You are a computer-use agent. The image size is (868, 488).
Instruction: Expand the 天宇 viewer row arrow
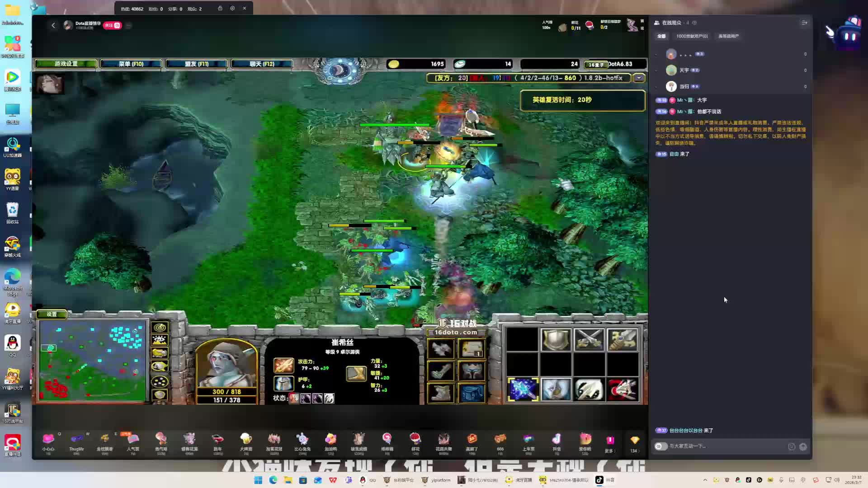tap(656, 70)
